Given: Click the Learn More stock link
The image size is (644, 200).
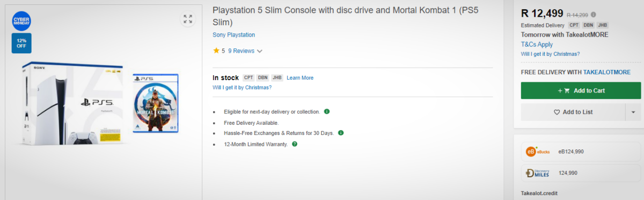Looking at the screenshot, I should [x=300, y=78].
